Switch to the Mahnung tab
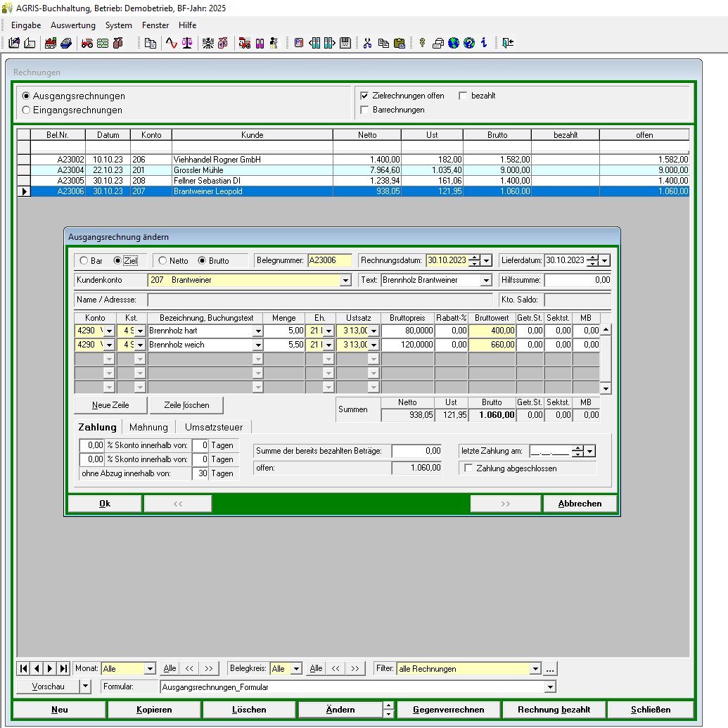728x728 pixels. 148,427
